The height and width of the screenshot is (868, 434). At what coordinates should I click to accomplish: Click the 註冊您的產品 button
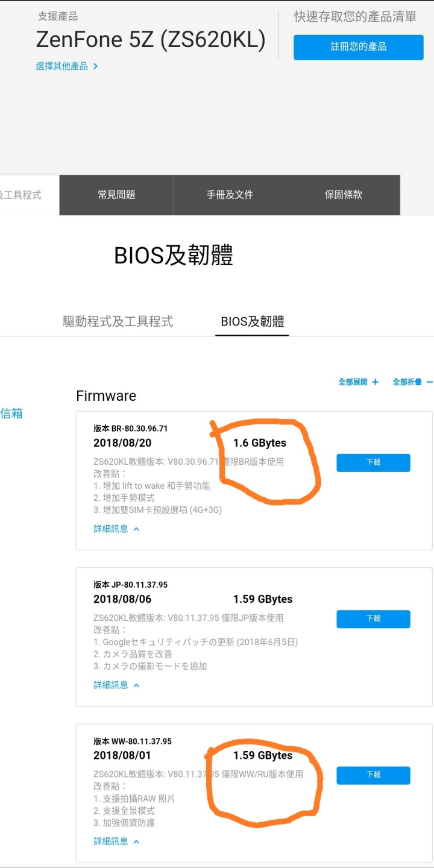(x=359, y=47)
